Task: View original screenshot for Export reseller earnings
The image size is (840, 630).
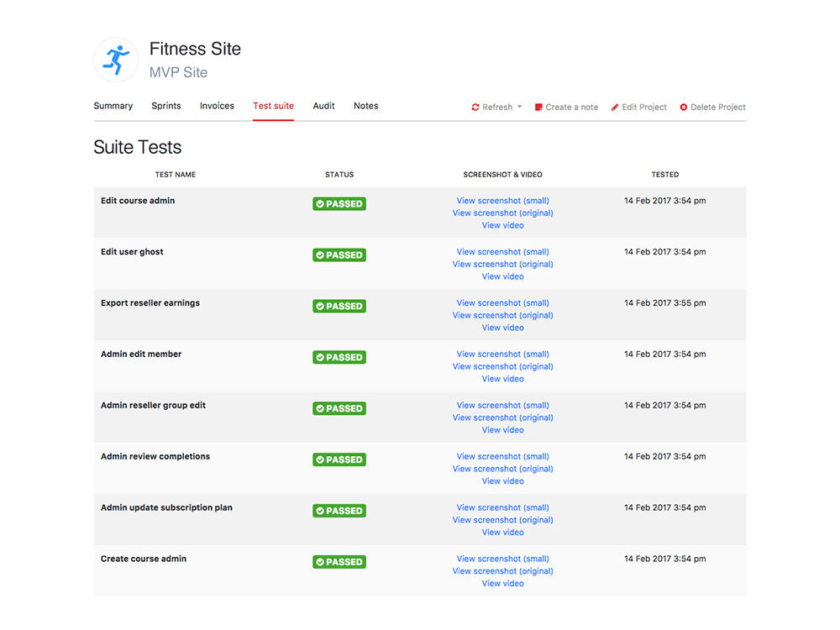Action: click(502, 316)
